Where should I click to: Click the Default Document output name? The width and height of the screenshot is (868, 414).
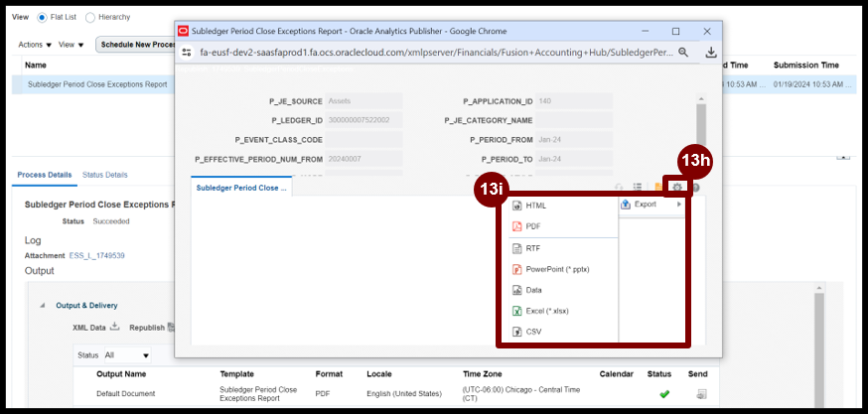pos(126,394)
